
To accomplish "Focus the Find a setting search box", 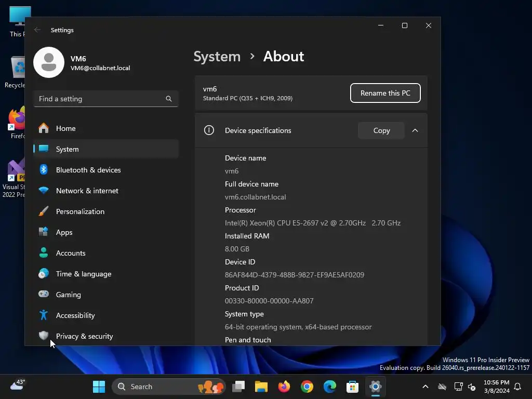I will click(106, 99).
